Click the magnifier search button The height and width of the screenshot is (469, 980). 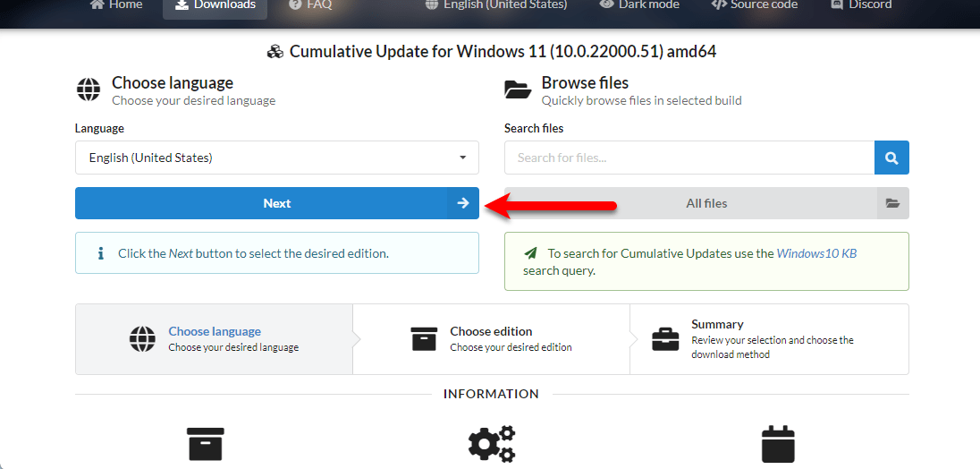(x=891, y=158)
